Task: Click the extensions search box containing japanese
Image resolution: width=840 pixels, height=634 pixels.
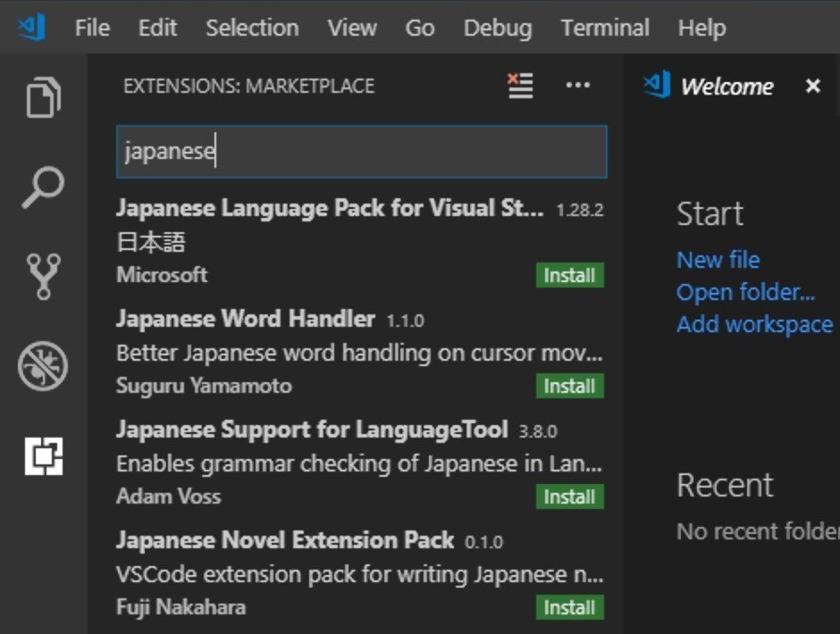Action: click(x=362, y=152)
